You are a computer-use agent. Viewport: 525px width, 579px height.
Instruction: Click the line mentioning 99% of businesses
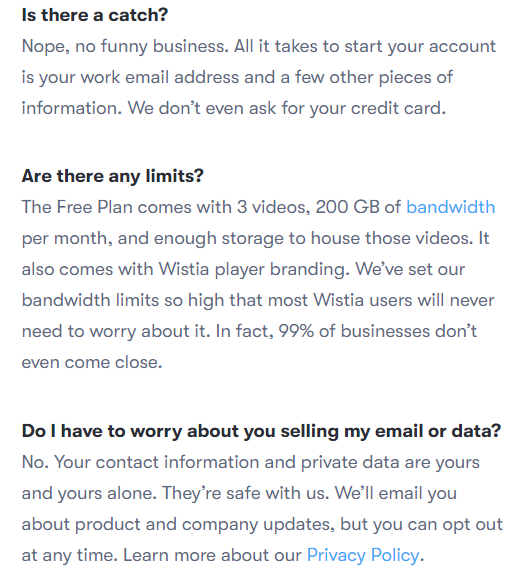pos(250,331)
